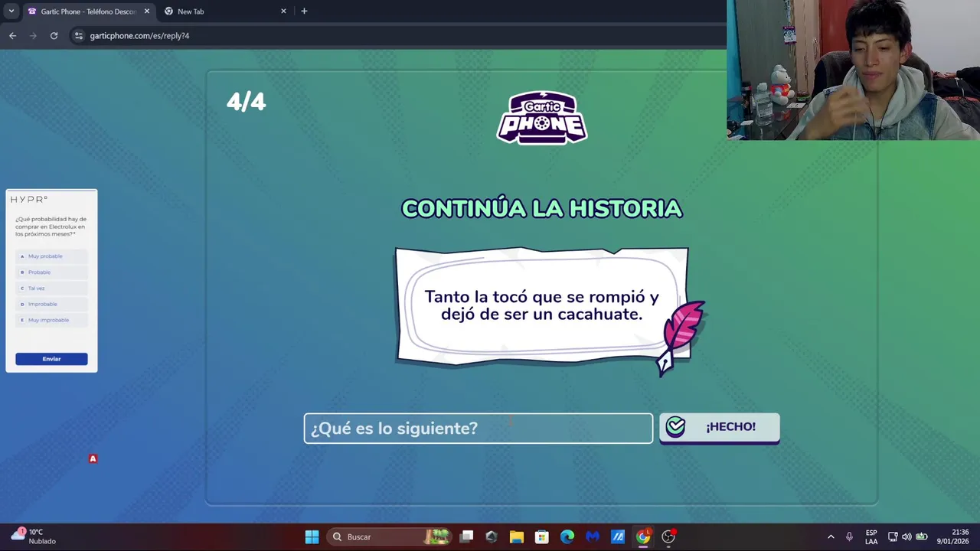Screen dimensions: 980x551
Task: Click the ¡HECHO! button
Action: [x=719, y=427]
